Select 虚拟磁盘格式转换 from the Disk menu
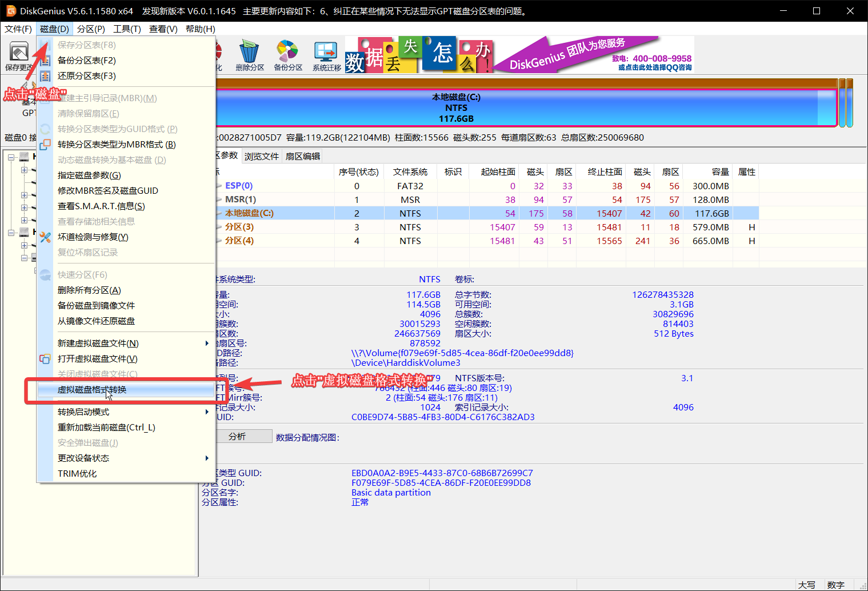The image size is (868, 591). (92, 390)
